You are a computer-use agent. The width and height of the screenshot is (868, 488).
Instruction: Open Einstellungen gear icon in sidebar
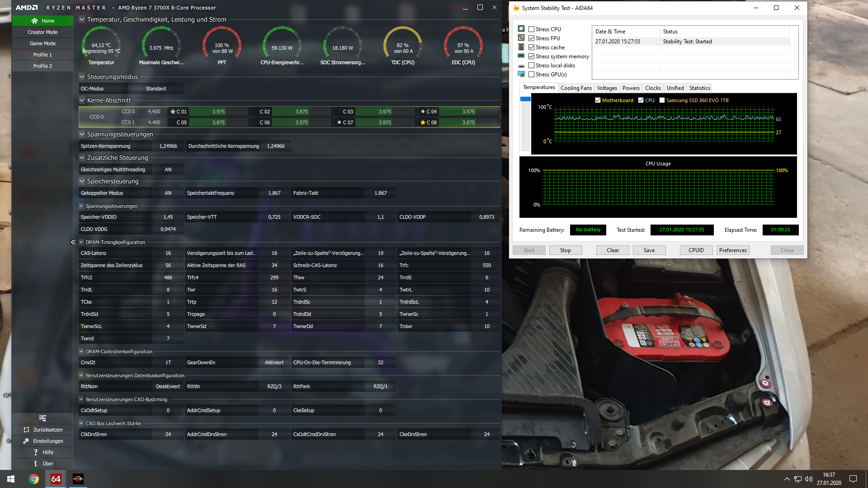(26, 441)
